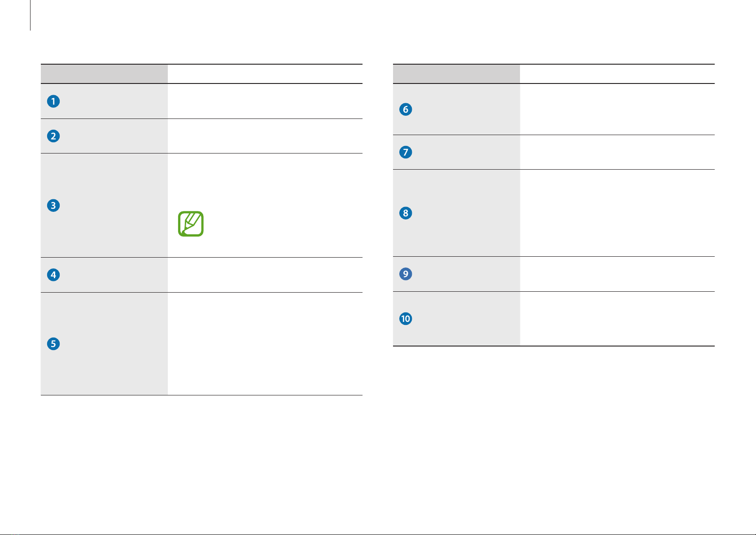Click the blank description cell beside number 1
This screenshot has width=756, height=535.
coord(265,101)
